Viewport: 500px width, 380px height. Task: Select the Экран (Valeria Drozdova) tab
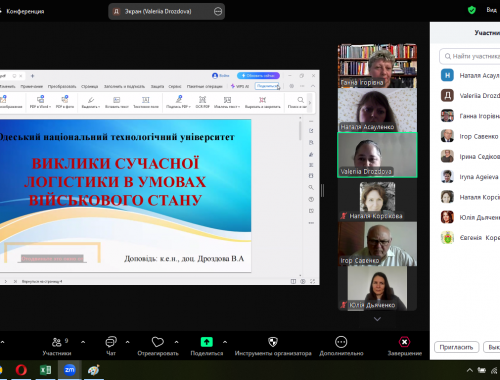pos(166,12)
